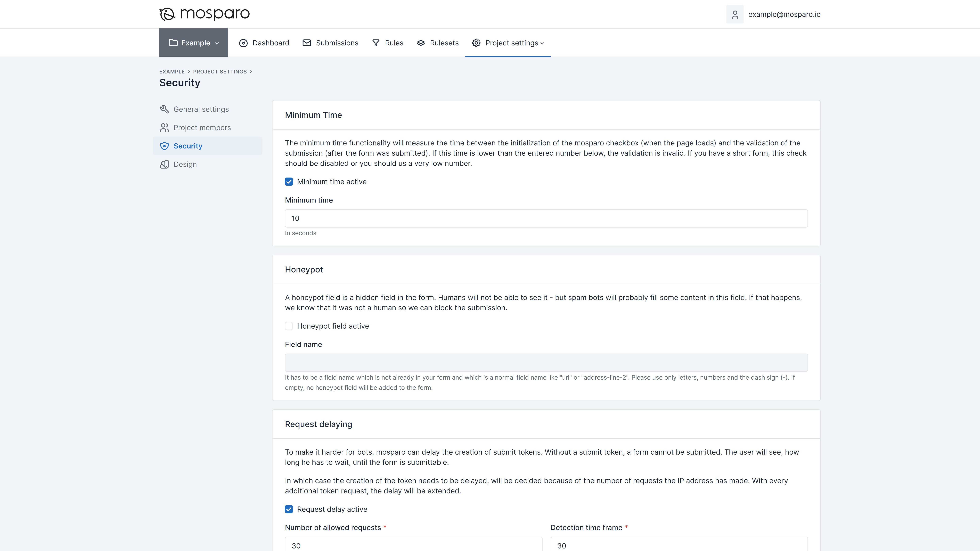The width and height of the screenshot is (980, 551).
Task: Click the Submissions envelope icon
Action: (x=307, y=43)
